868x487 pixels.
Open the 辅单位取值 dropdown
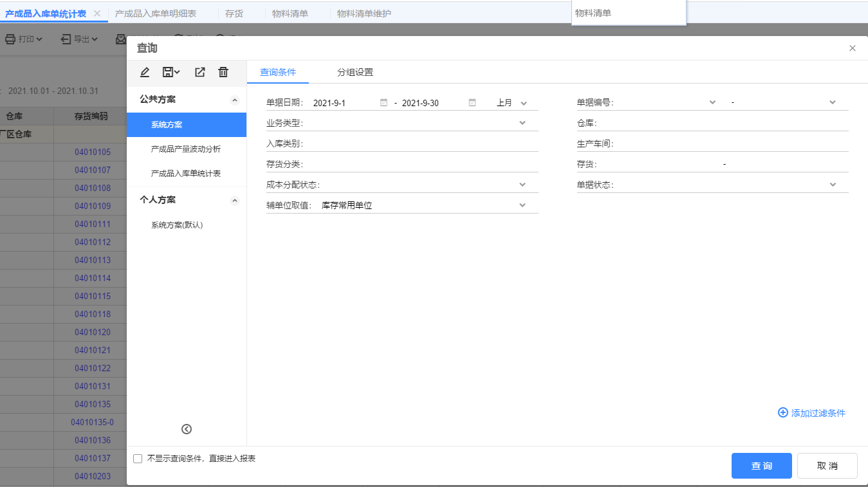tap(522, 205)
